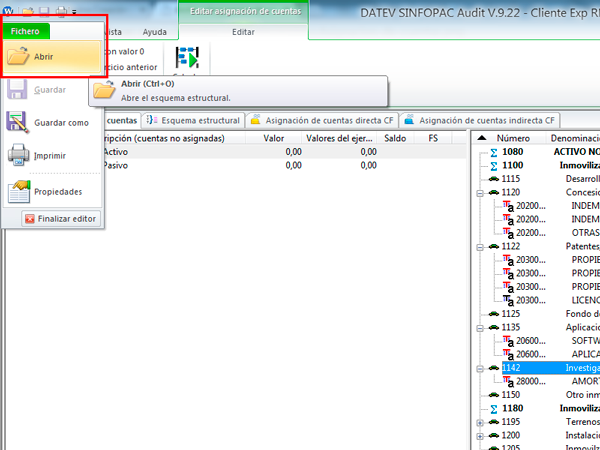The image size is (600, 450).
Task: Click the sigma icon beside 1080
Action: coord(494,153)
